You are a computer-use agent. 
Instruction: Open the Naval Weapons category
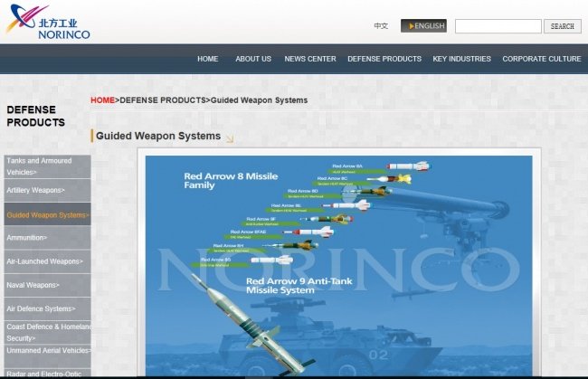tap(47, 285)
